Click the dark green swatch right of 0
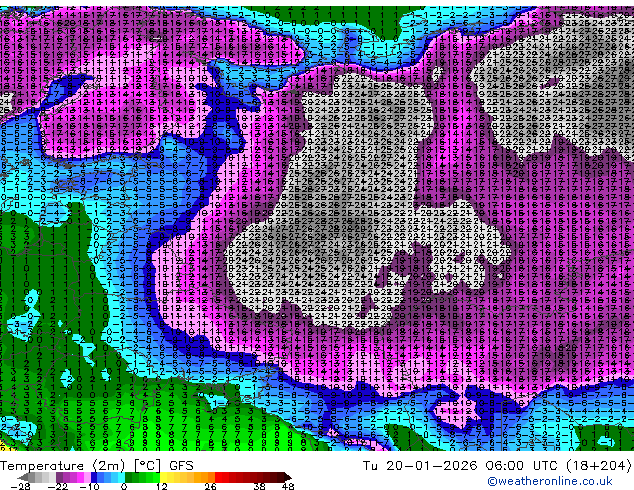Viewport: 634px width, 490px height. 129,477
